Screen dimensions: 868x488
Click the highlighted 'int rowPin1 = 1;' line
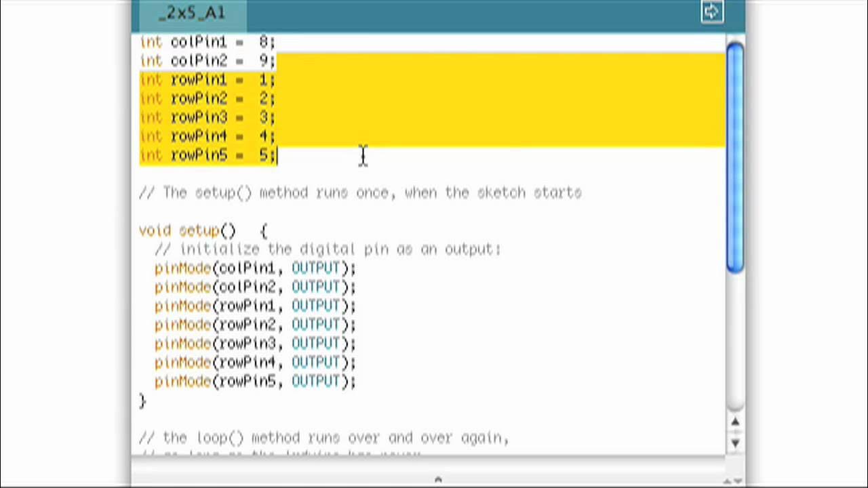click(x=207, y=80)
